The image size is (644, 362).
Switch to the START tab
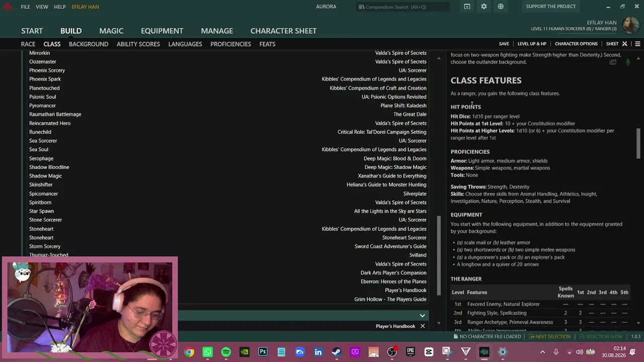(32, 31)
